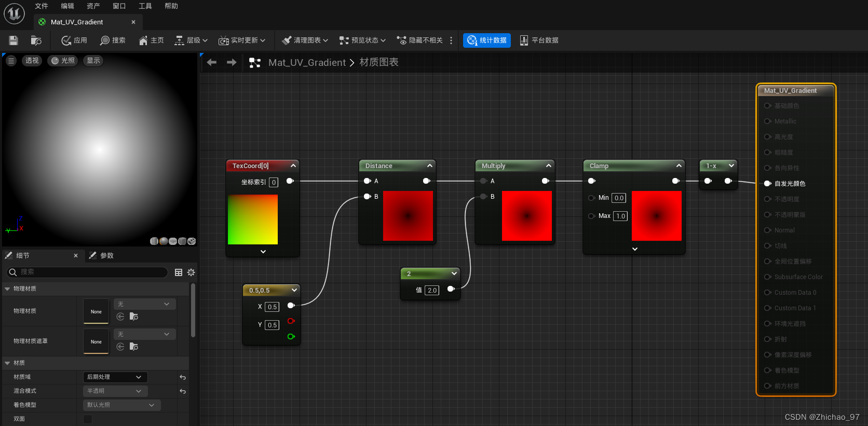This screenshot has width=868, height=426.
Task: Toggle 隐藏不相关 hide unrelated nodes
Action: coord(419,40)
